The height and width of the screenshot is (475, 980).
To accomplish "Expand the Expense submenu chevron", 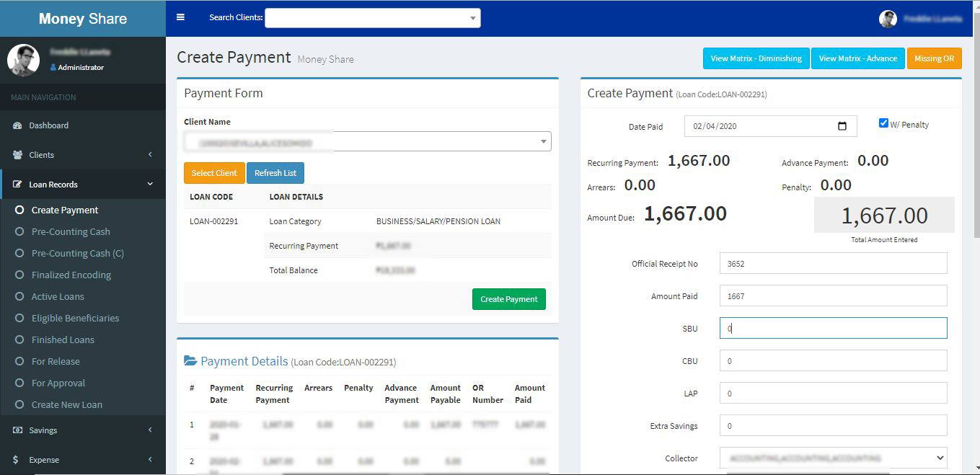I will [x=150, y=460].
